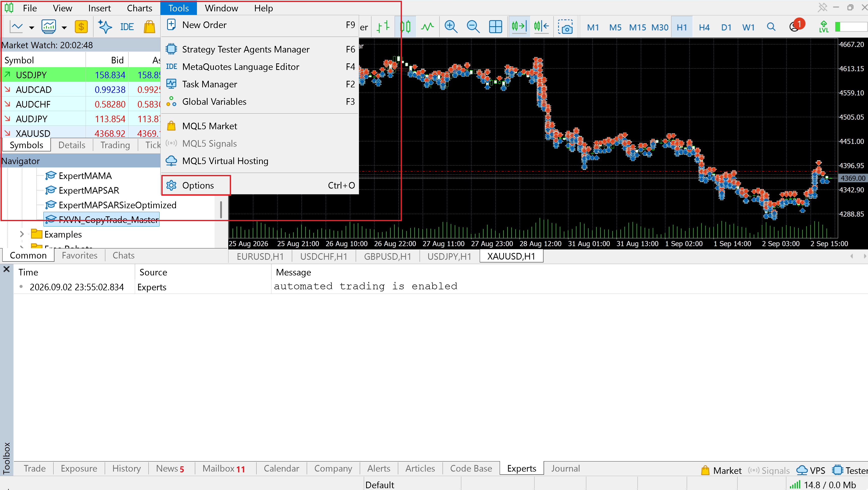Image resolution: width=868 pixels, height=490 pixels.
Task: Click the screenshot camera icon
Action: pos(566,27)
